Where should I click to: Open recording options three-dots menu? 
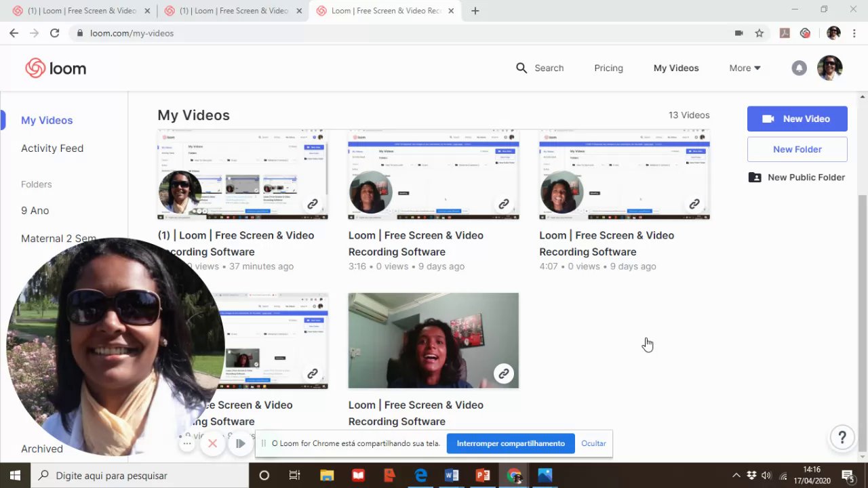[x=187, y=443]
